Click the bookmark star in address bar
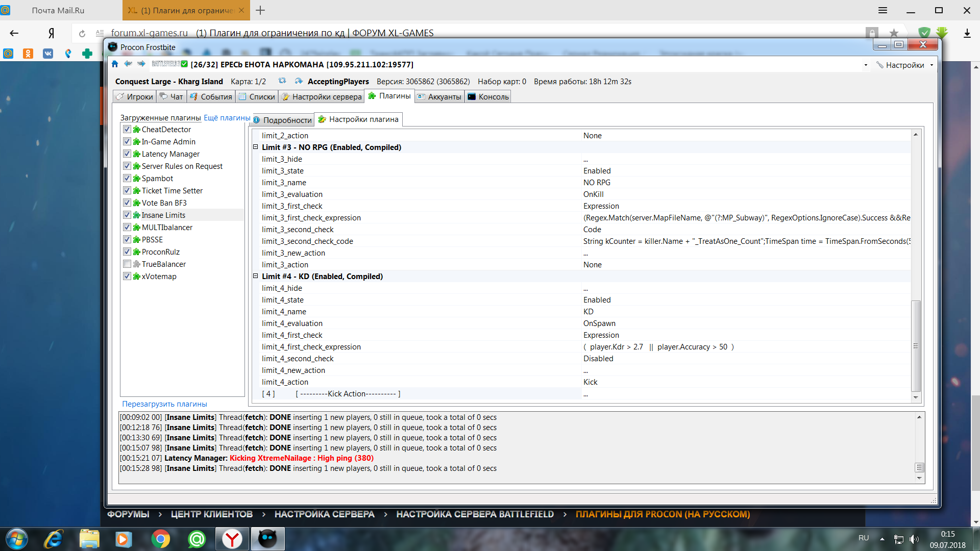This screenshot has width=980, height=551. coord(894,33)
